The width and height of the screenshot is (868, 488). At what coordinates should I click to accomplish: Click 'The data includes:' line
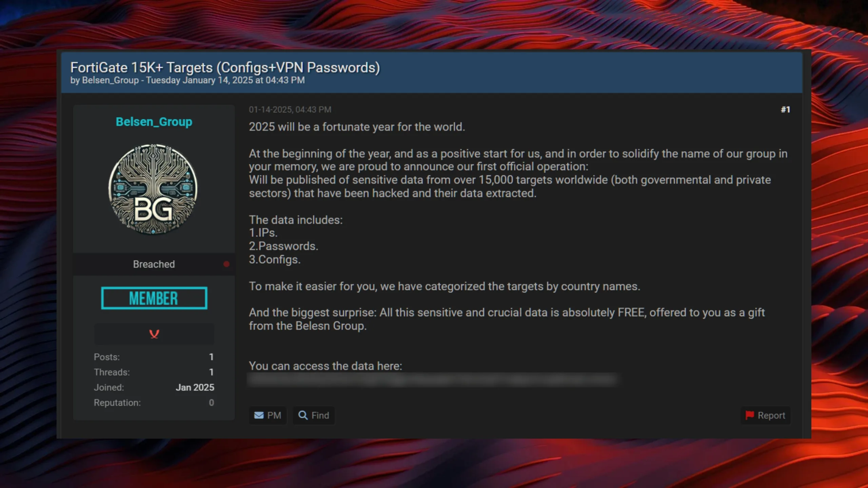(x=296, y=220)
